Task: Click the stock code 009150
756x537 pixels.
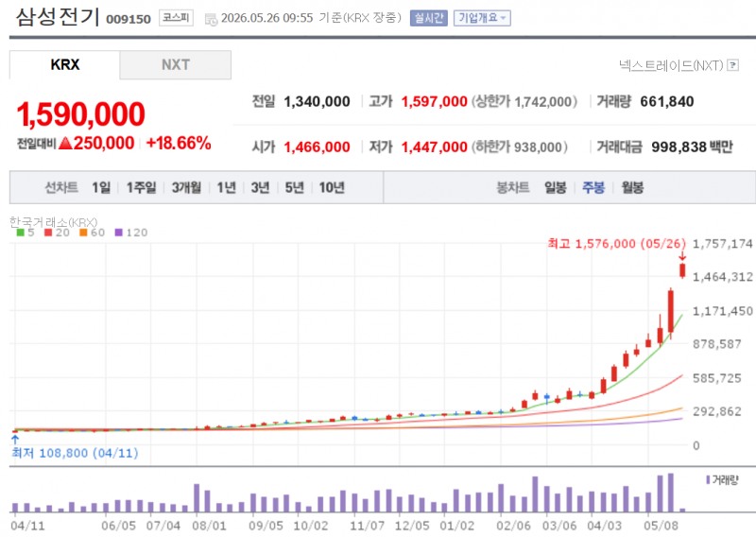Action: [x=129, y=19]
